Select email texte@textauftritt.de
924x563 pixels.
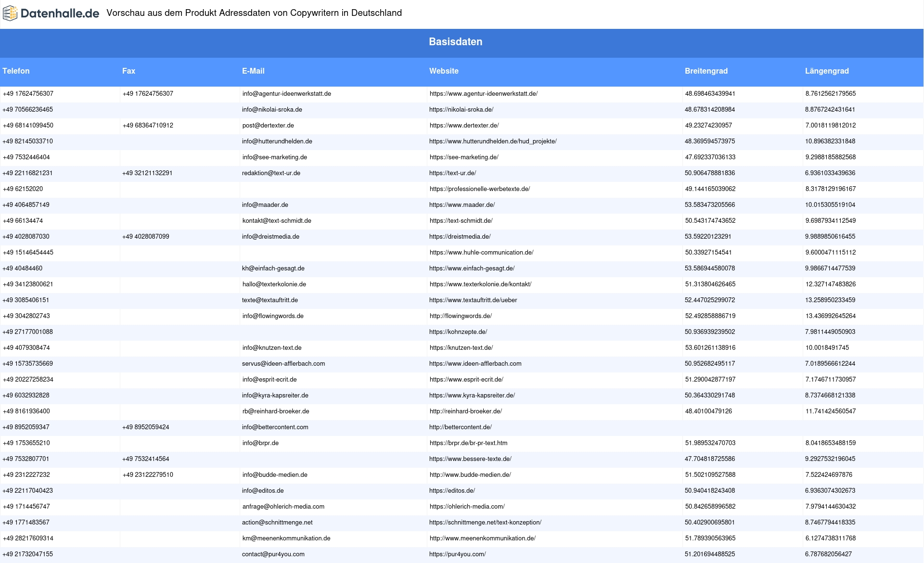tap(270, 300)
